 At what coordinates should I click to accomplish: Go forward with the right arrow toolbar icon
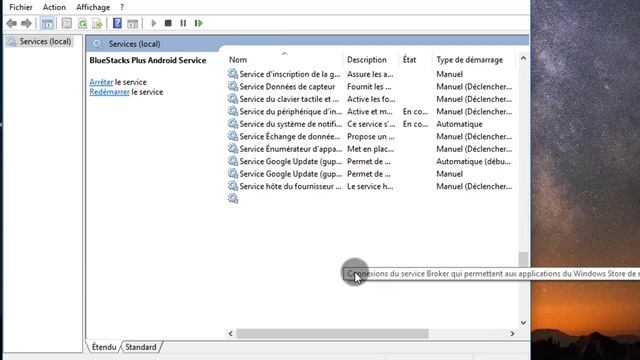tap(26, 23)
